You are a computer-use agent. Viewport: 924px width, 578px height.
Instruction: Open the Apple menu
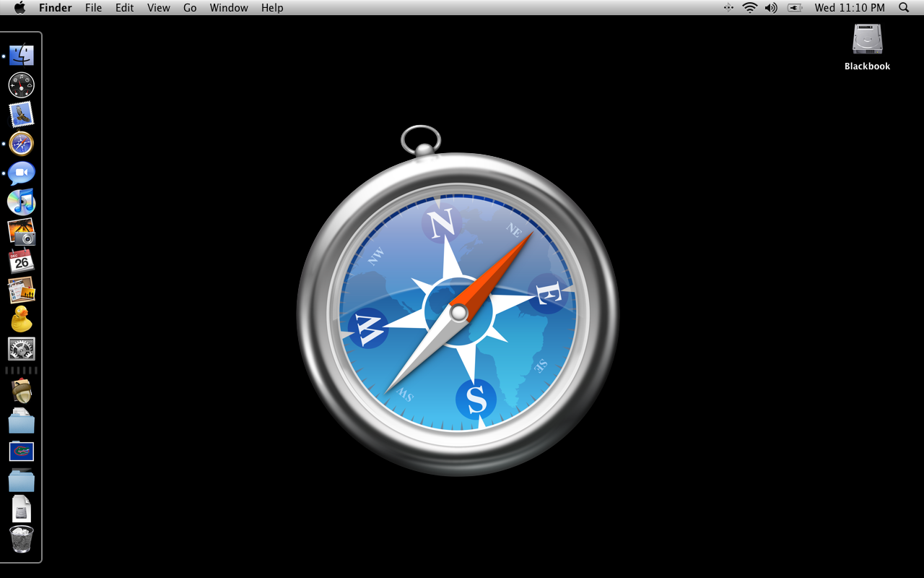point(19,7)
